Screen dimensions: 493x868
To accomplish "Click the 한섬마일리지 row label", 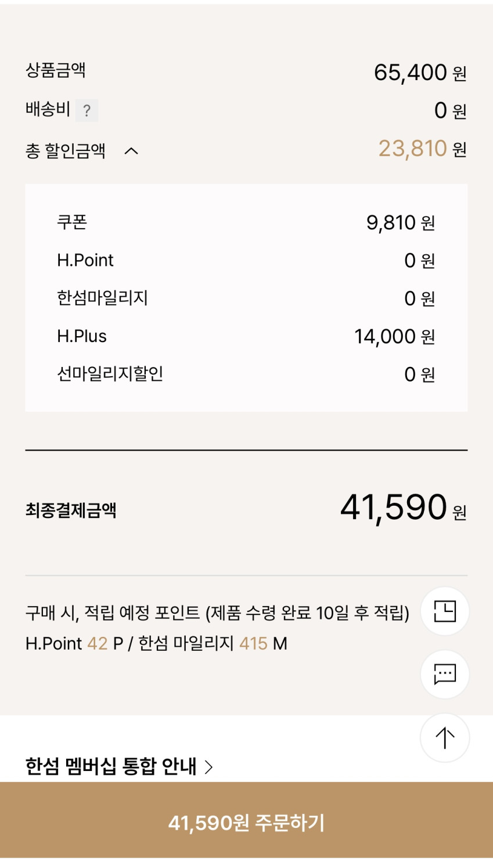I will 102,298.
